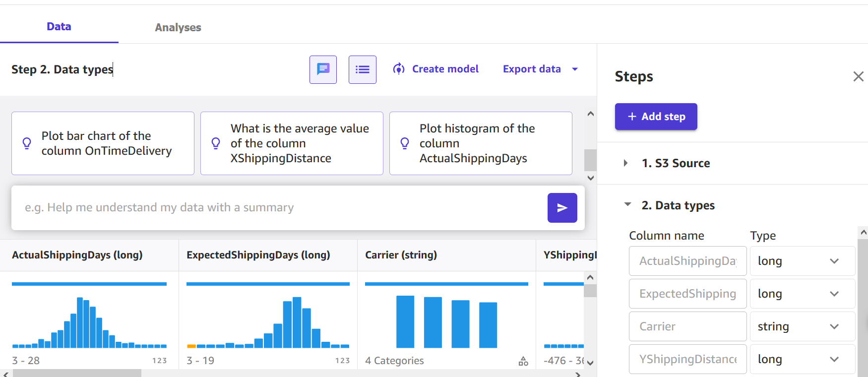This screenshot has height=377, width=868.
Task: Click lightbulb icon on XShippingDistance average suggestion
Action: pyautogui.click(x=216, y=143)
